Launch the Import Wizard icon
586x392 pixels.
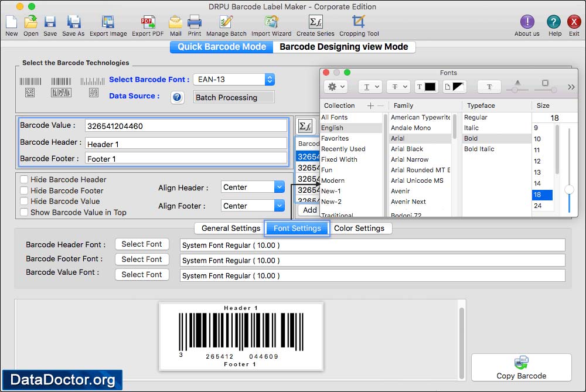(271, 22)
